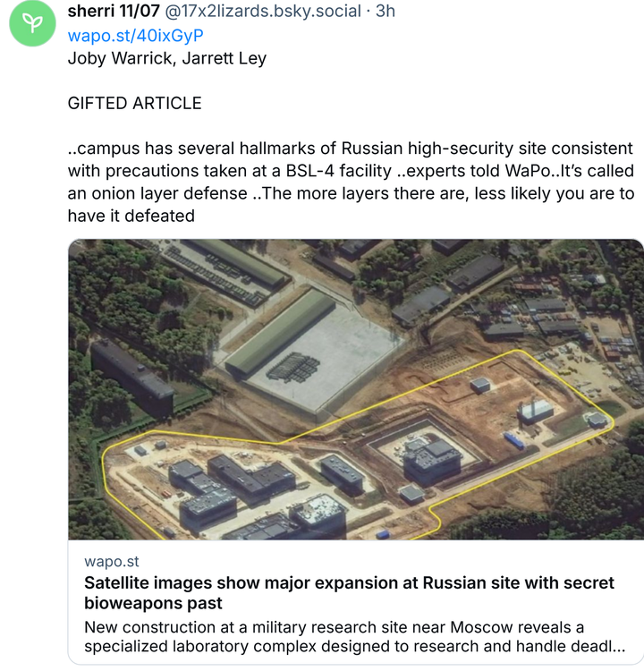Click the GIFTED ARTICLE text
The width and height of the screenshot is (644, 671).
(135, 103)
